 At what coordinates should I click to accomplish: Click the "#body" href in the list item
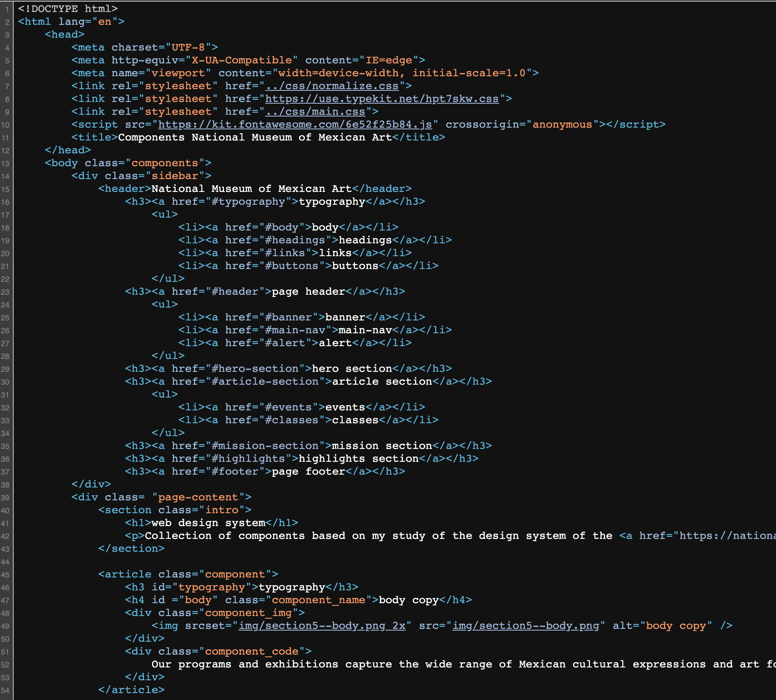(282, 227)
